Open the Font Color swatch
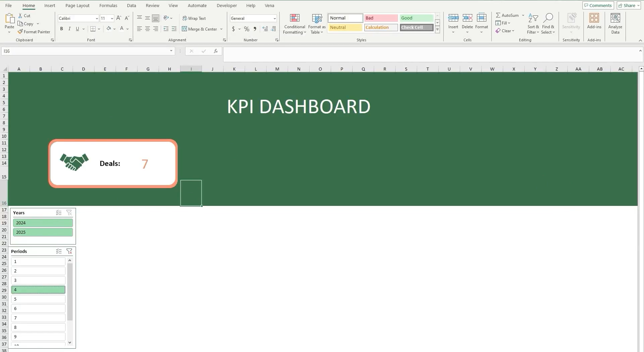 coord(121,29)
